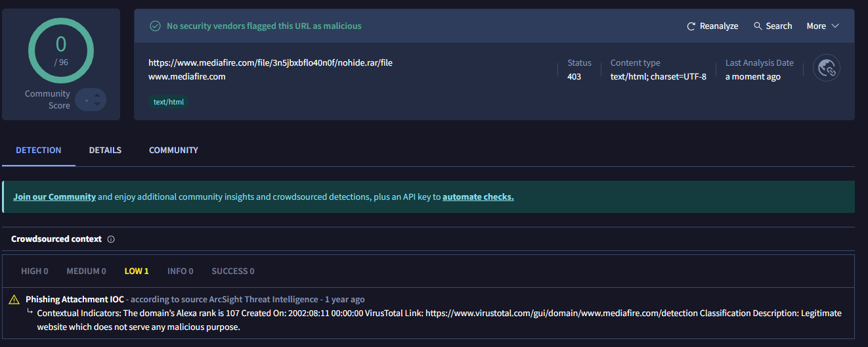This screenshot has height=347, width=868.
Task: Downvote the community score with the down arrow
Action: coord(97,104)
